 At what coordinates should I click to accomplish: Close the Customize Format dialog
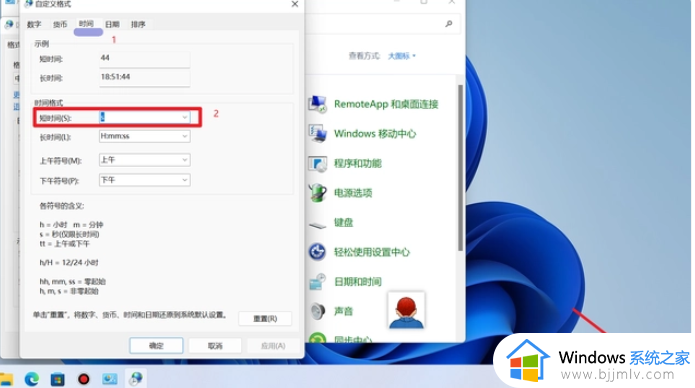(x=295, y=4)
